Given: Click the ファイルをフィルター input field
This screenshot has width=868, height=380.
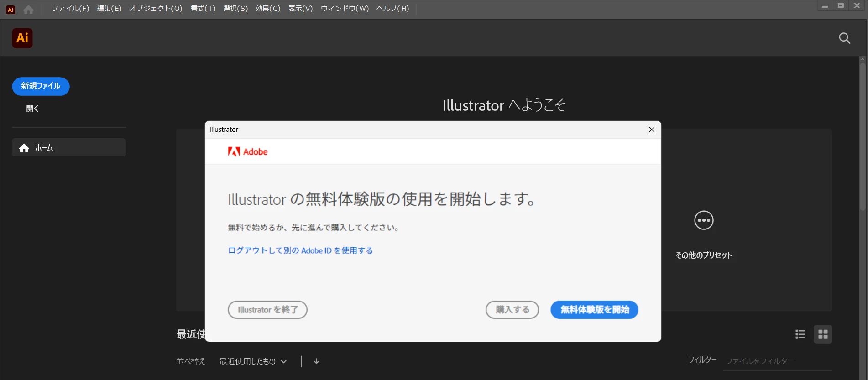Looking at the screenshot, I should pos(778,361).
